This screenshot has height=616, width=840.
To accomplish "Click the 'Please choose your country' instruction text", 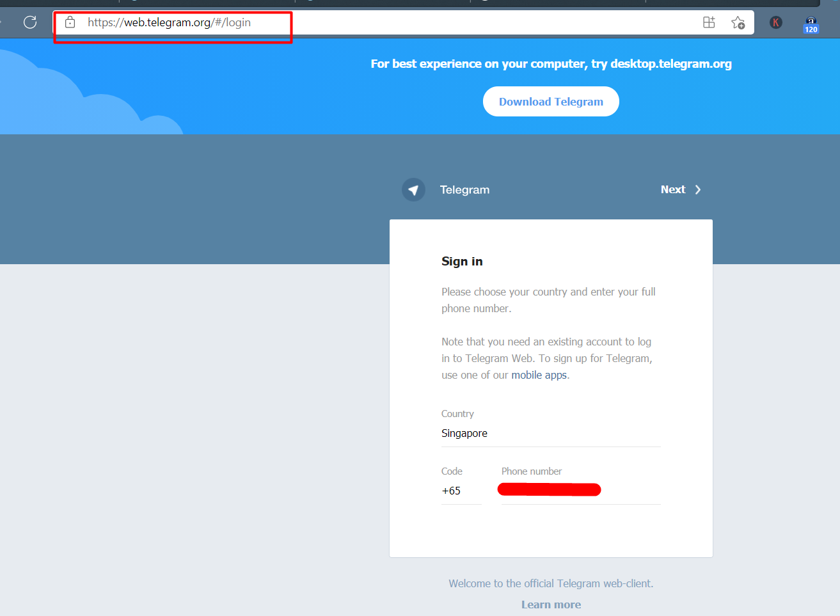I will (548, 300).
